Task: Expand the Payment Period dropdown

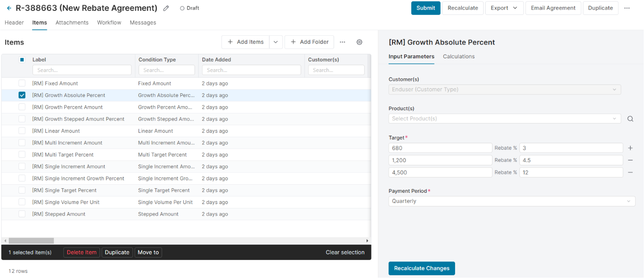Action: pos(512,201)
